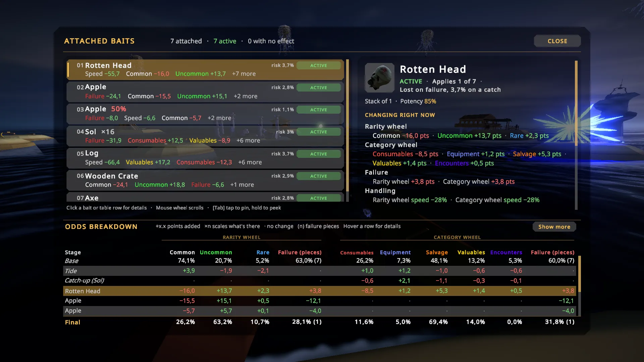
Task: Close the attached baits panel
Action: point(557,41)
